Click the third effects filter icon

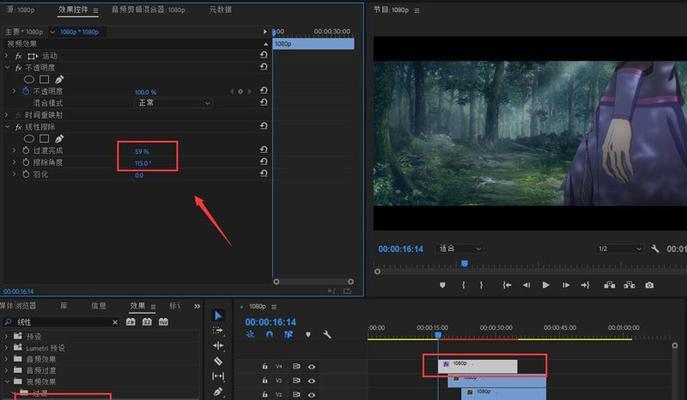click(163, 322)
